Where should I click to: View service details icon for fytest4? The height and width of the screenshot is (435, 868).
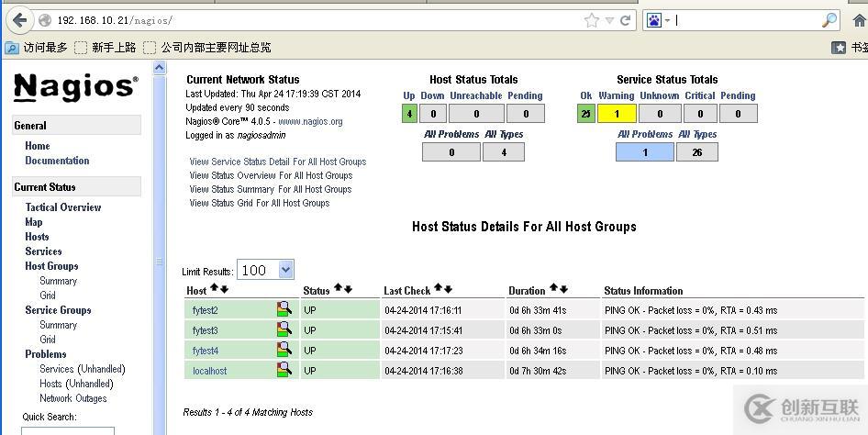[x=284, y=350]
